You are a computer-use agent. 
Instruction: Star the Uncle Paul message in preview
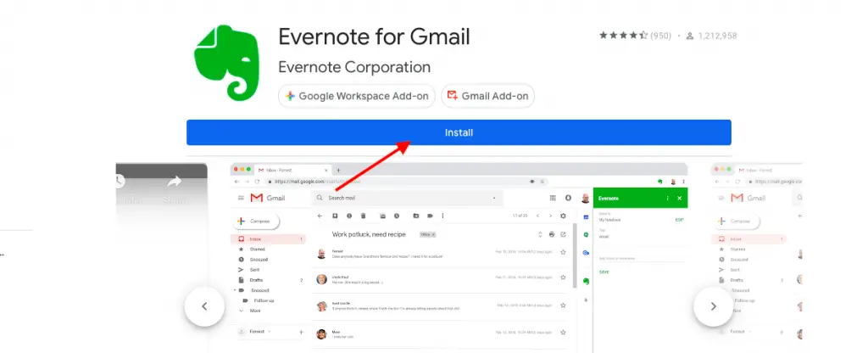[563, 277]
